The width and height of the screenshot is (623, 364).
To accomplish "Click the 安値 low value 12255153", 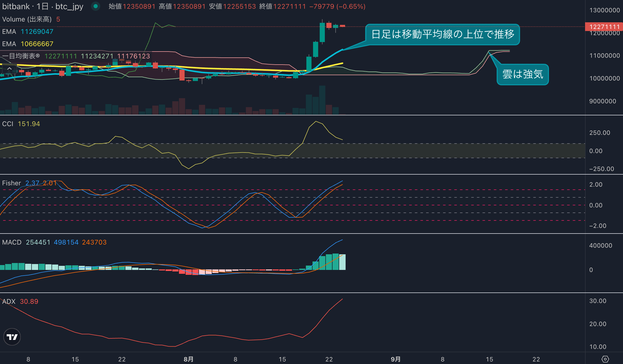I will [239, 6].
